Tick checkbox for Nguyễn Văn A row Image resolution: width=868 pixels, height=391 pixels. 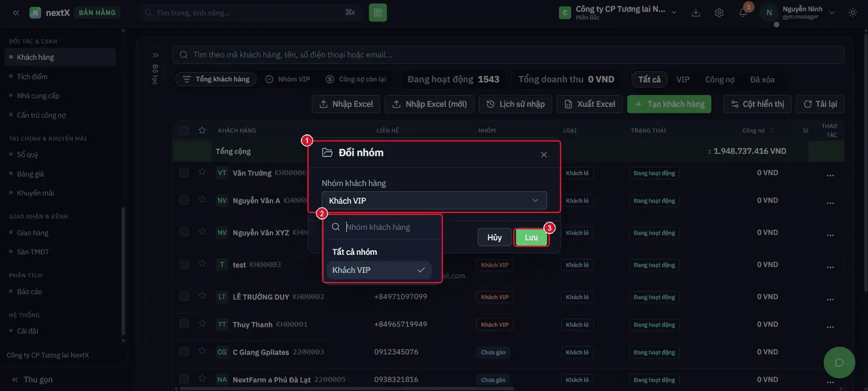click(x=184, y=200)
